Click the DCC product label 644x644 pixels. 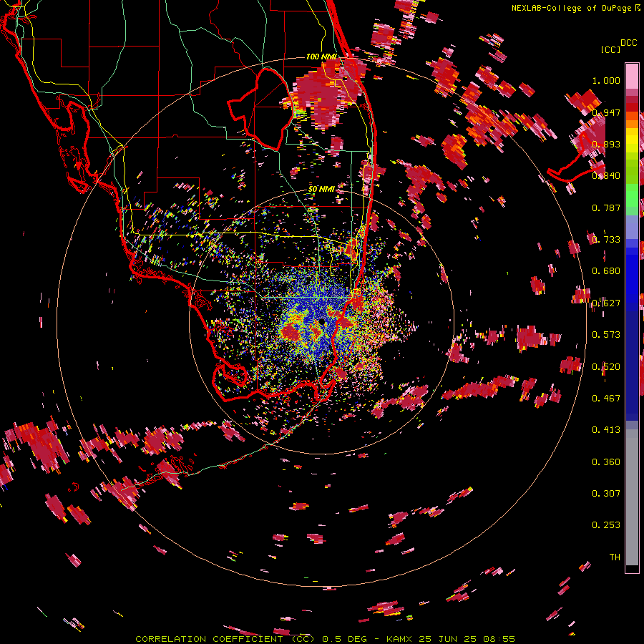(x=628, y=43)
